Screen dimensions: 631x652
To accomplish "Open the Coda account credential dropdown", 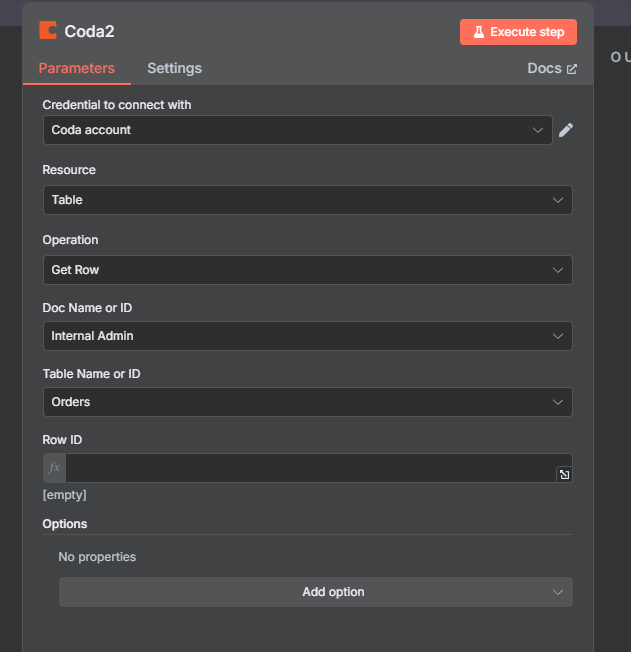I will pos(298,130).
